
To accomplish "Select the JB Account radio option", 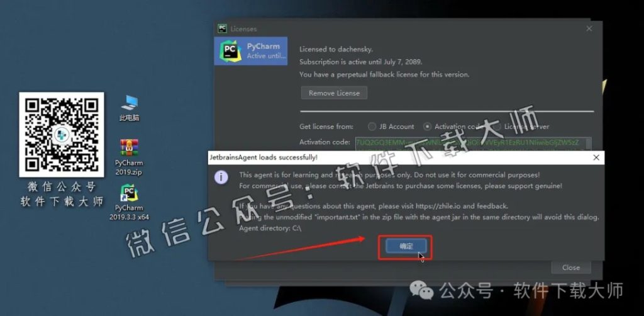I will [x=391, y=127].
